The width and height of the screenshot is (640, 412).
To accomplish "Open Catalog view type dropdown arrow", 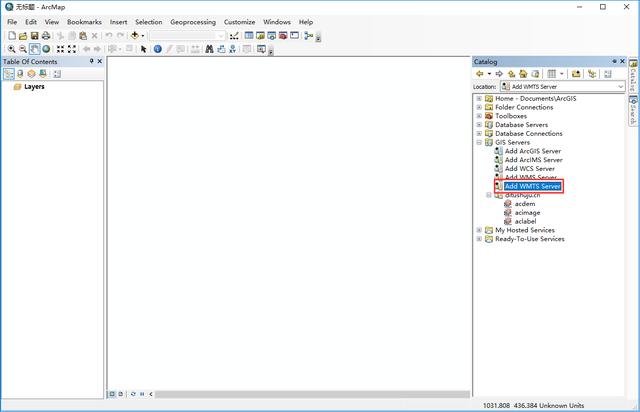I will 562,74.
